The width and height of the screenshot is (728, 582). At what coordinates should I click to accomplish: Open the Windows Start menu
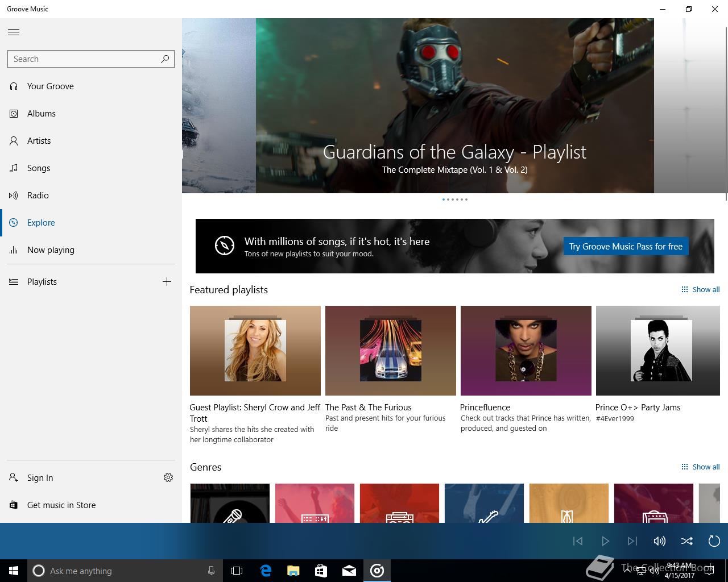tap(14, 571)
